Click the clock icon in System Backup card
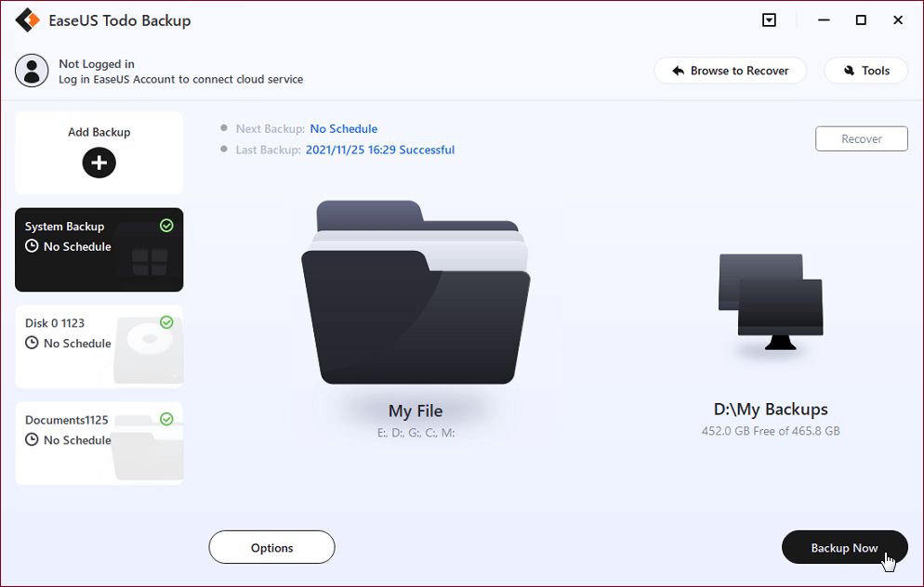This screenshot has width=924, height=587. pos(32,246)
